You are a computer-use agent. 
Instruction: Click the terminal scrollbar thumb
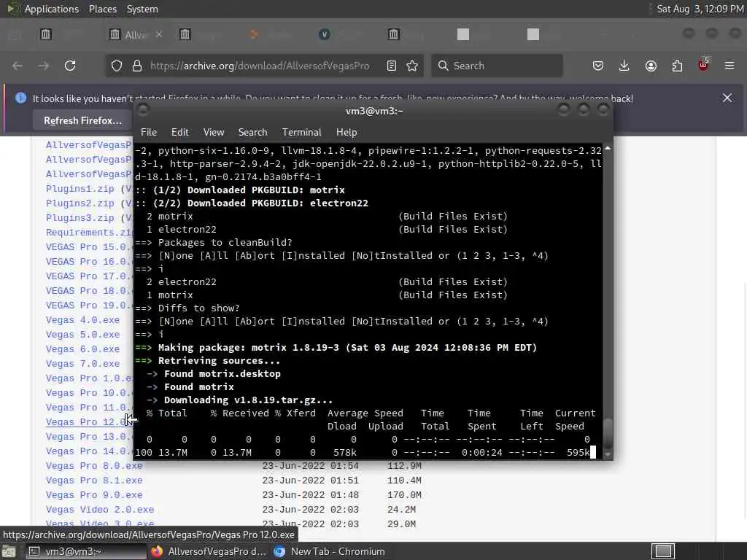pos(608,433)
